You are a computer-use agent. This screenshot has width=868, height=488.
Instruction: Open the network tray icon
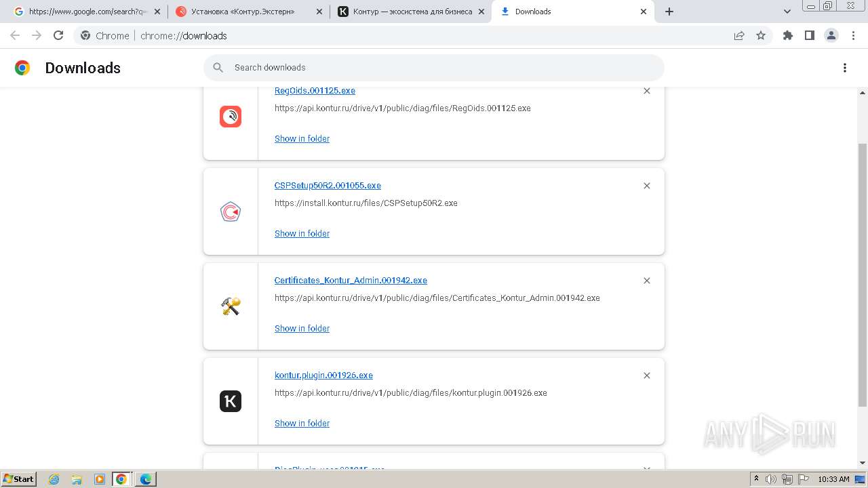[x=787, y=479]
